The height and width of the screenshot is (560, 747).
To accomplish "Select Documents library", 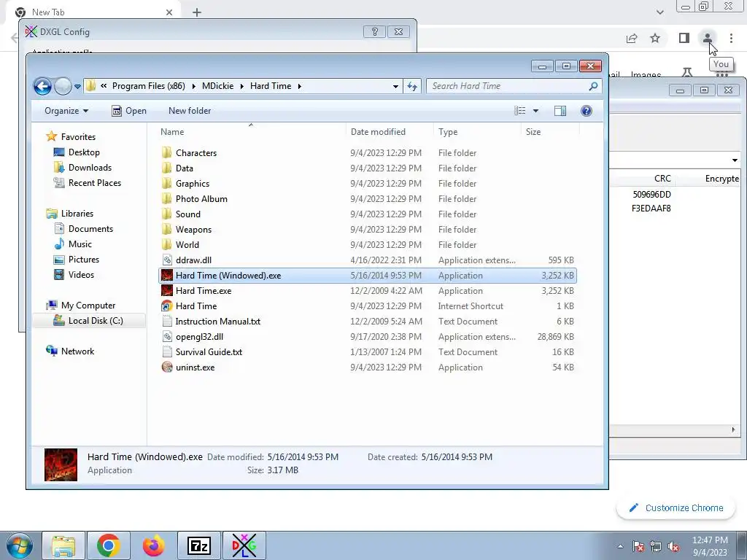I will tap(84, 229).
